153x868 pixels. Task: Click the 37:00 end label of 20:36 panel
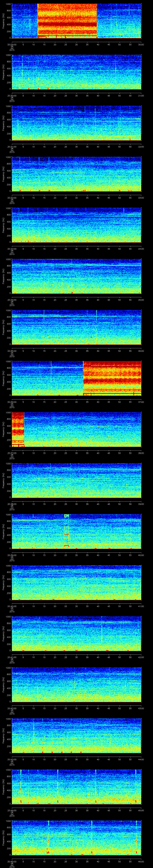[141, 402]
